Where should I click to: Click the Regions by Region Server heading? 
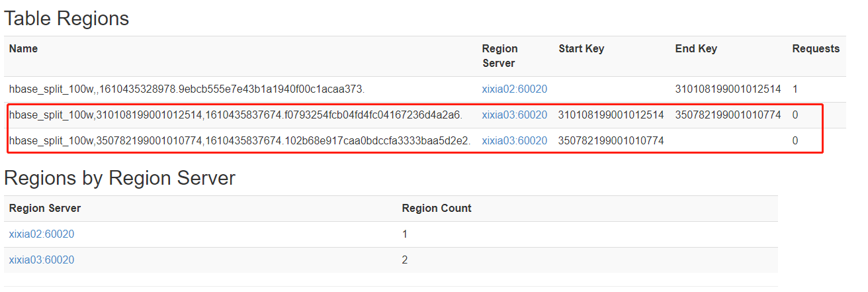coord(119,177)
